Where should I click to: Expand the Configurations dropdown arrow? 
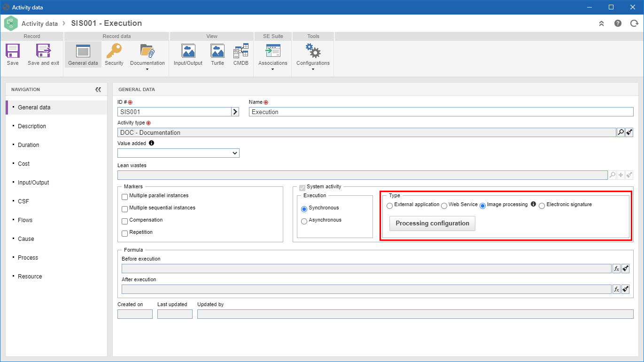313,69
